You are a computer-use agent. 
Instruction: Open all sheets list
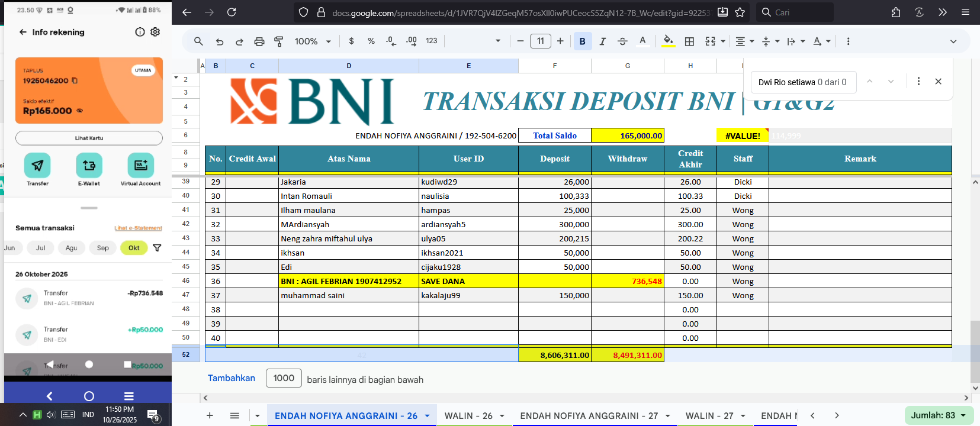click(234, 415)
